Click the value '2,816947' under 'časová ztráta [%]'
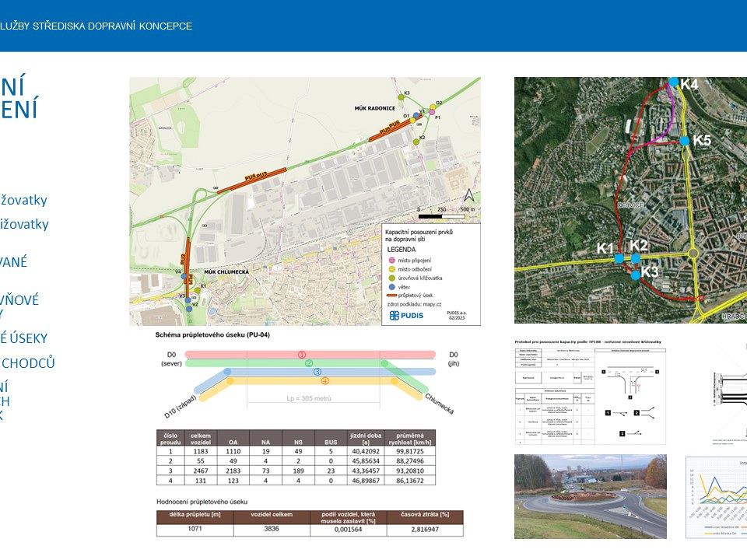 (425, 529)
